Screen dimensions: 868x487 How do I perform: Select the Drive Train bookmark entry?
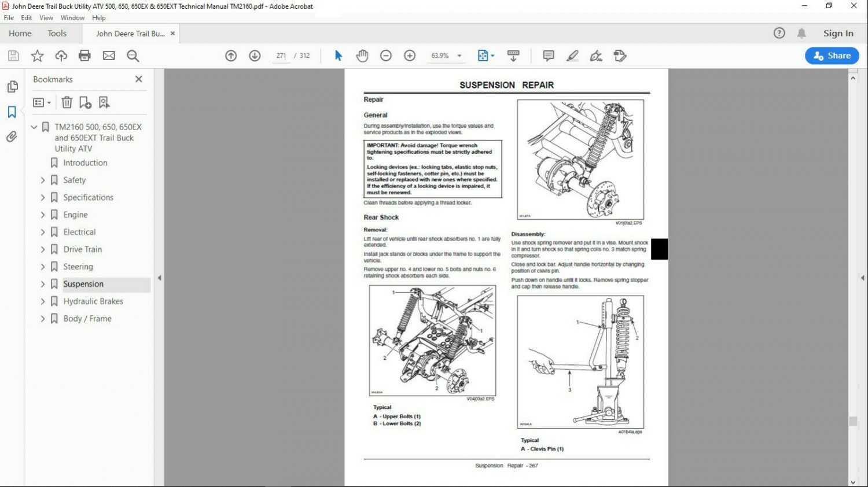tap(83, 249)
